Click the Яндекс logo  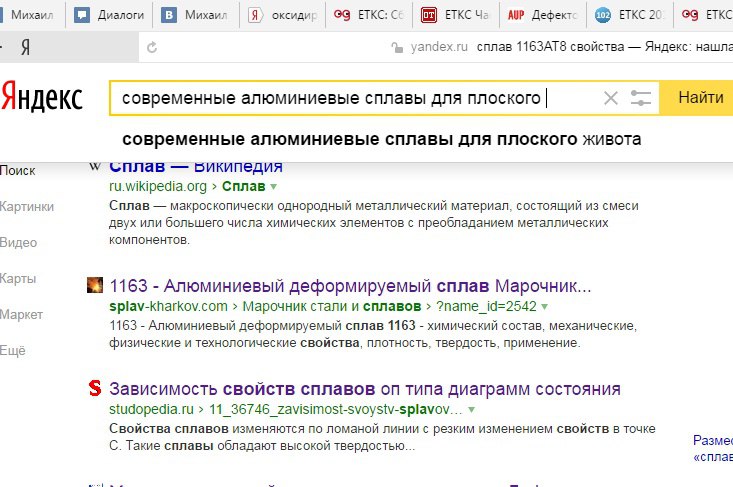tap(42, 97)
